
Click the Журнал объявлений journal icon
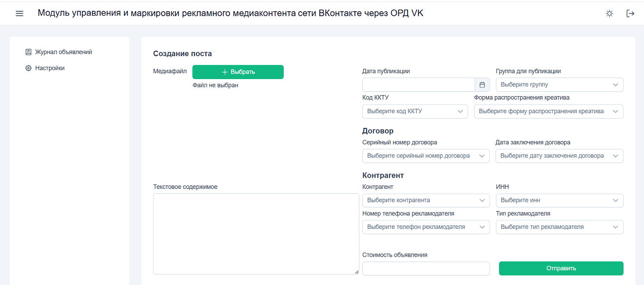point(28,52)
